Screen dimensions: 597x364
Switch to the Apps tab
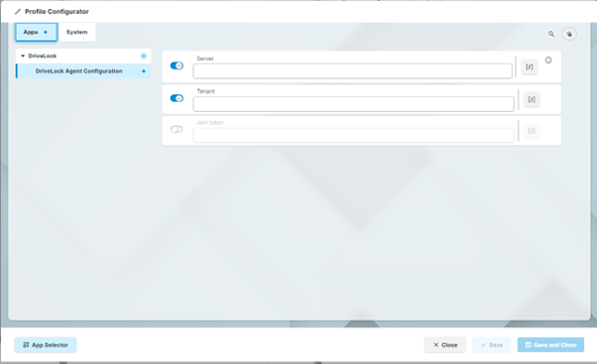coord(36,32)
